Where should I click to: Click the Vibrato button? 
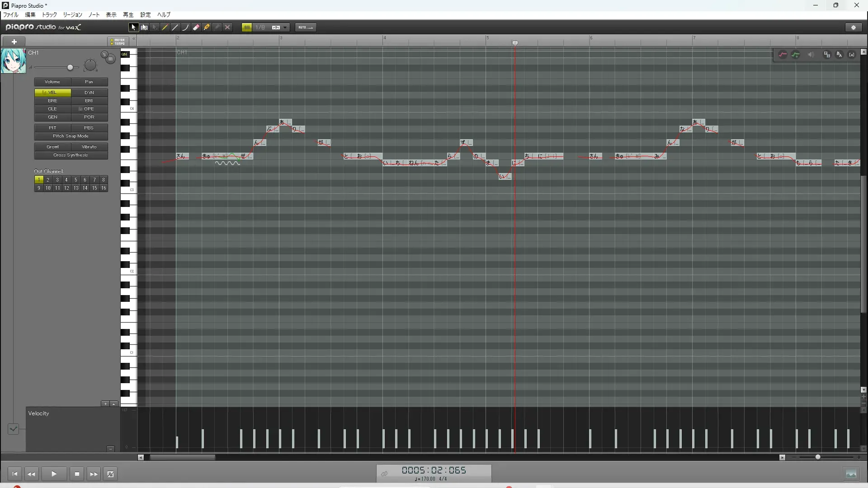(x=89, y=147)
